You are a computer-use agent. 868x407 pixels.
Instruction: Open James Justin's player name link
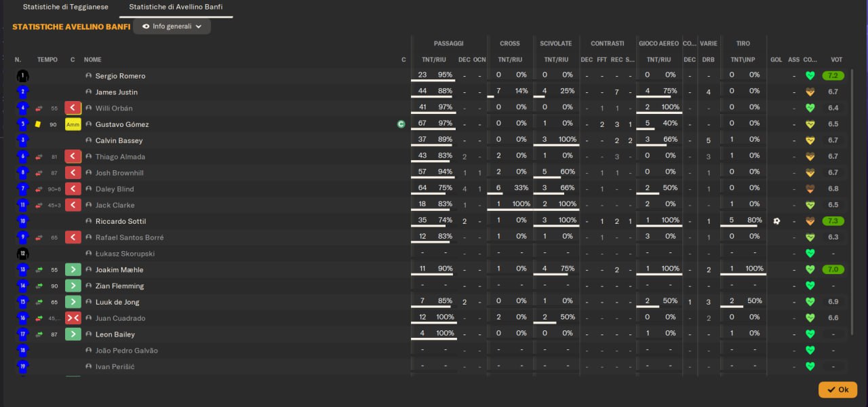coord(117,92)
